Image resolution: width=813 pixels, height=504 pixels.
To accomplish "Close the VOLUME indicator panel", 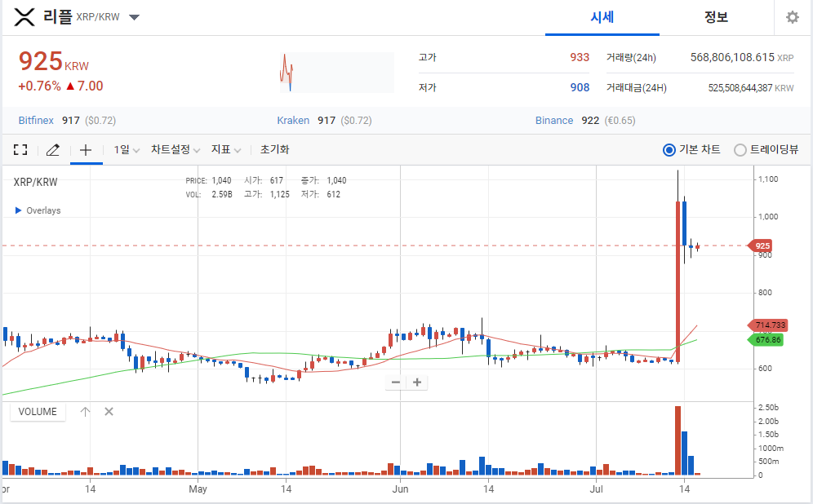I will 109,412.
